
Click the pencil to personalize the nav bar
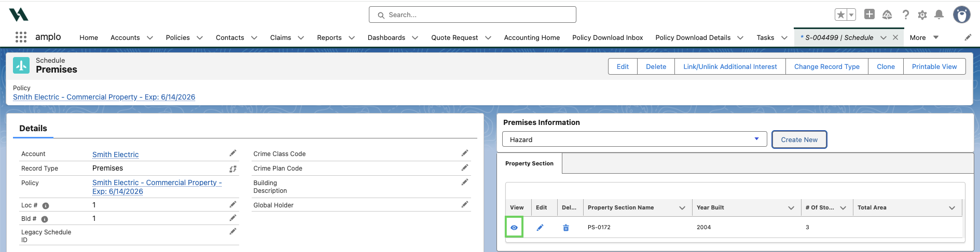tap(968, 37)
